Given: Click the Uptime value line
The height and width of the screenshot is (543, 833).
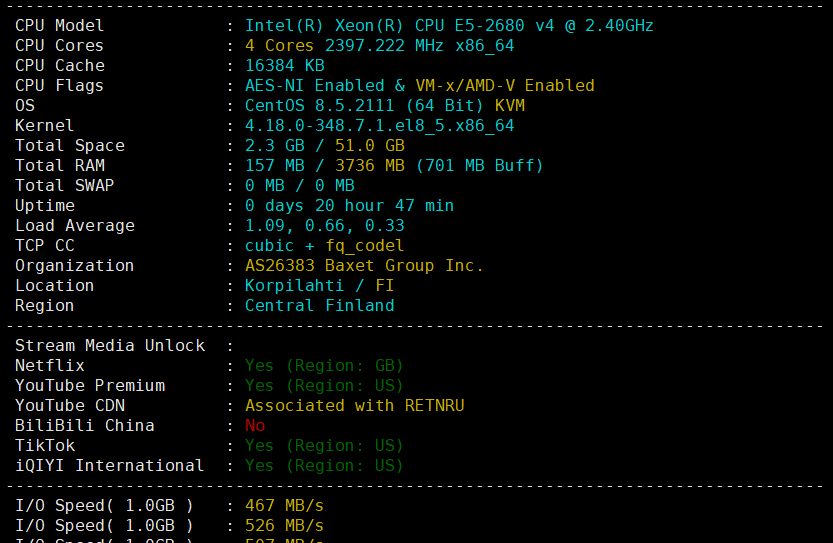Looking at the screenshot, I should tap(349, 206).
